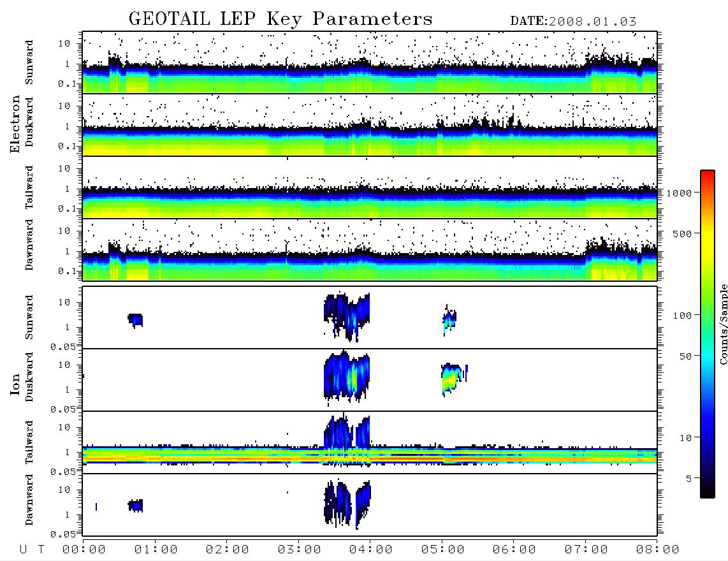Click the 'Counts/Sample' color bar label
The image size is (728, 561).
(723, 324)
